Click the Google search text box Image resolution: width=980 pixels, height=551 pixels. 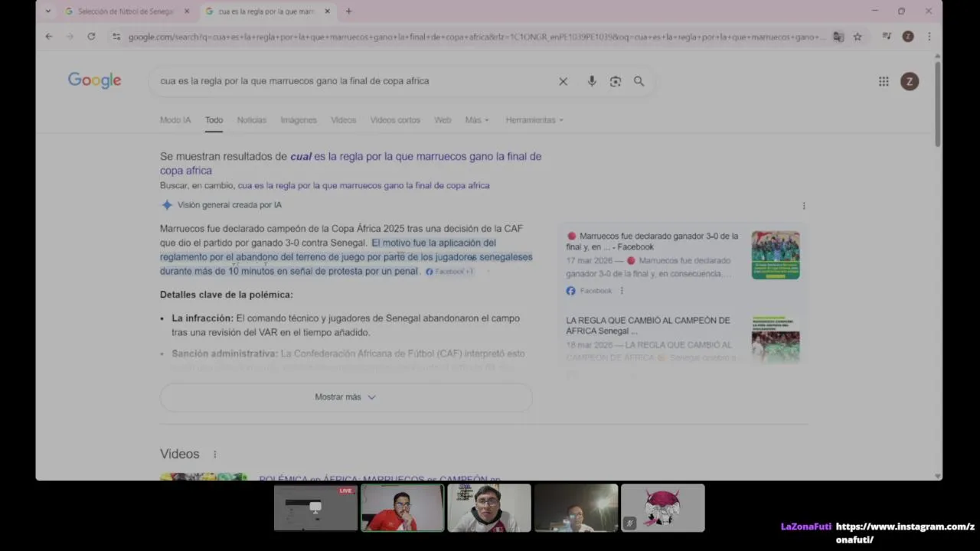point(352,81)
